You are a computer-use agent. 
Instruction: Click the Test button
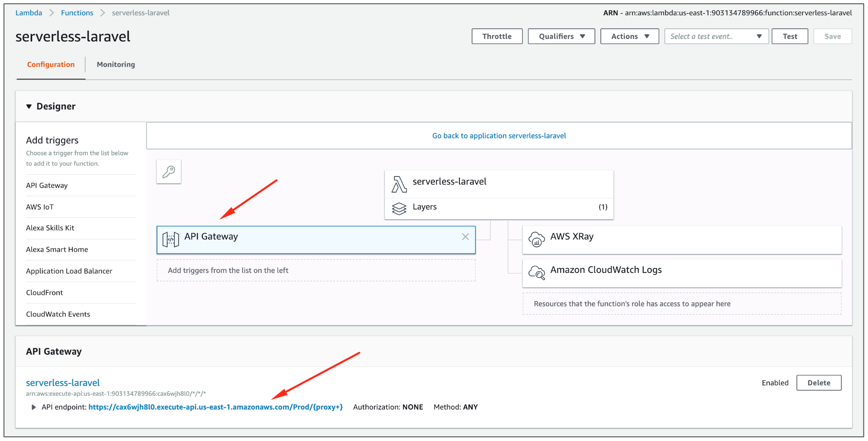click(x=790, y=36)
